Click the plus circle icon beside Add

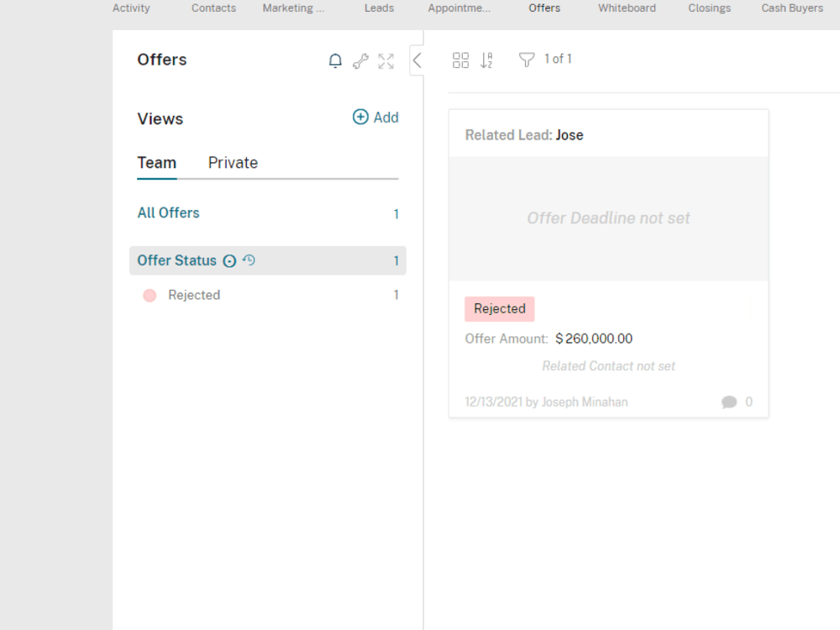pos(360,117)
